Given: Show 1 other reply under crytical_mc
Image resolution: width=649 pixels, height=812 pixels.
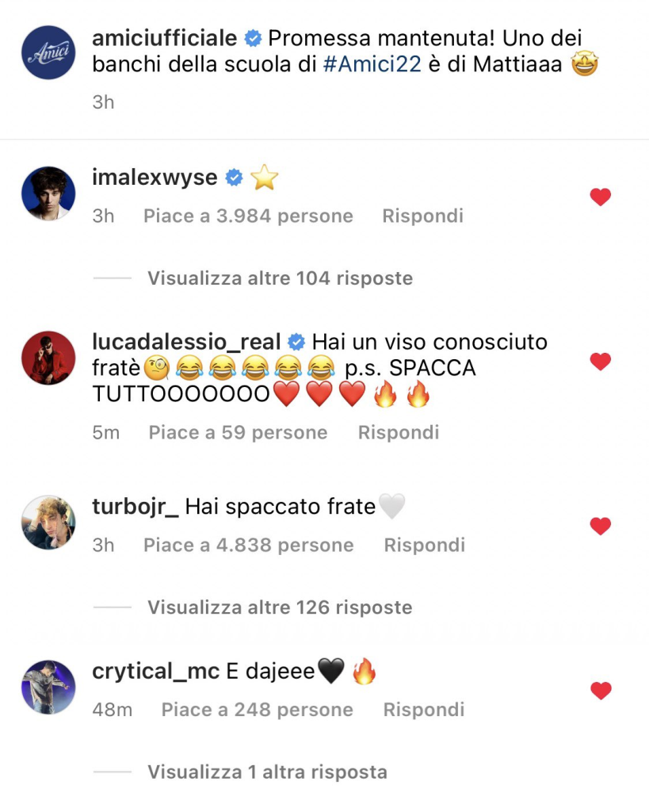Looking at the screenshot, I should [267, 772].
